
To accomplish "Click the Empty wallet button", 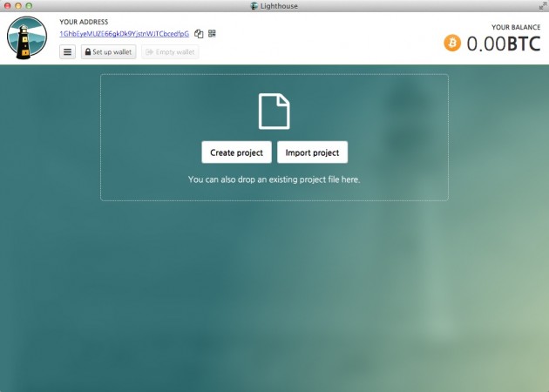I will pyautogui.click(x=170, y=52).
